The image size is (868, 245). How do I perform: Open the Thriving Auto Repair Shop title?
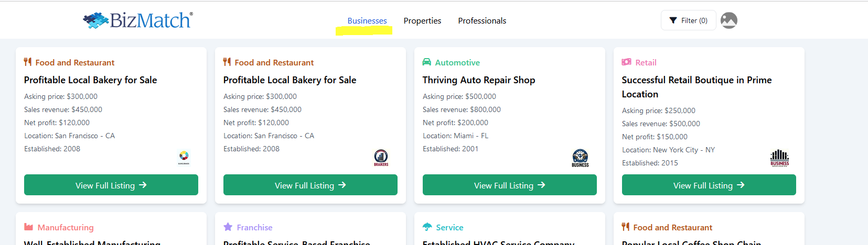478,80
